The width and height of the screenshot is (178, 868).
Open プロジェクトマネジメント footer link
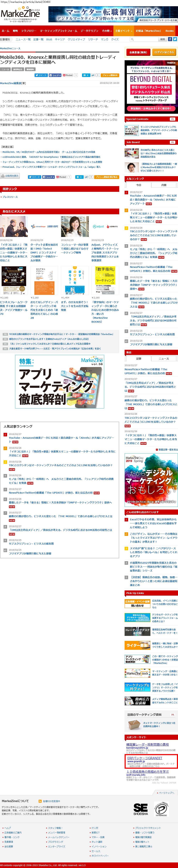point(148,828)
